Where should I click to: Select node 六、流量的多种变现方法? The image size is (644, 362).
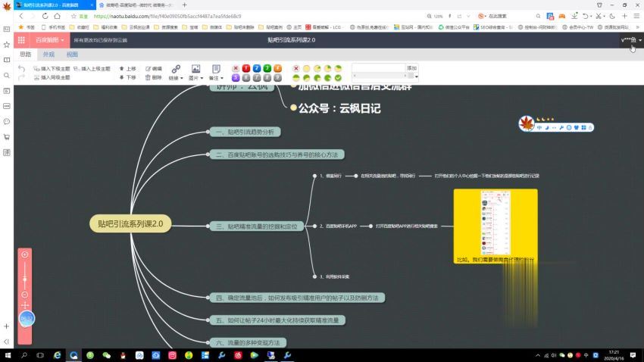click(248, 342)
